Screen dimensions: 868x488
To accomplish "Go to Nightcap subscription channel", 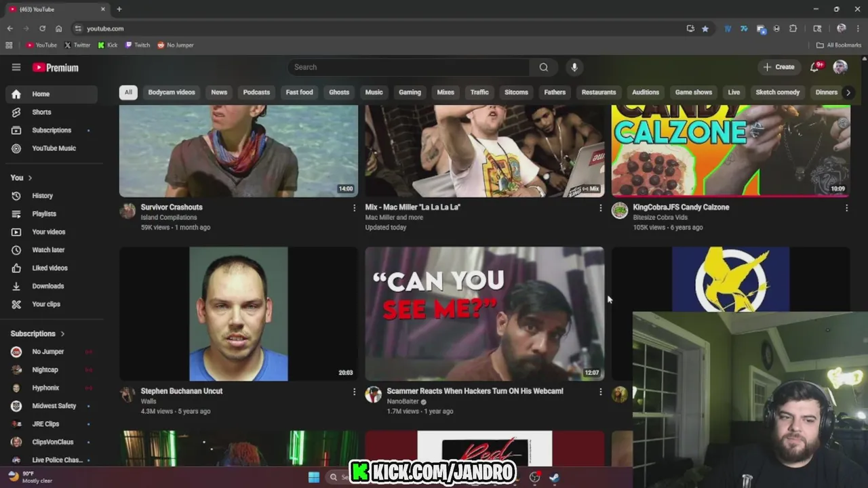I will 45,370.
